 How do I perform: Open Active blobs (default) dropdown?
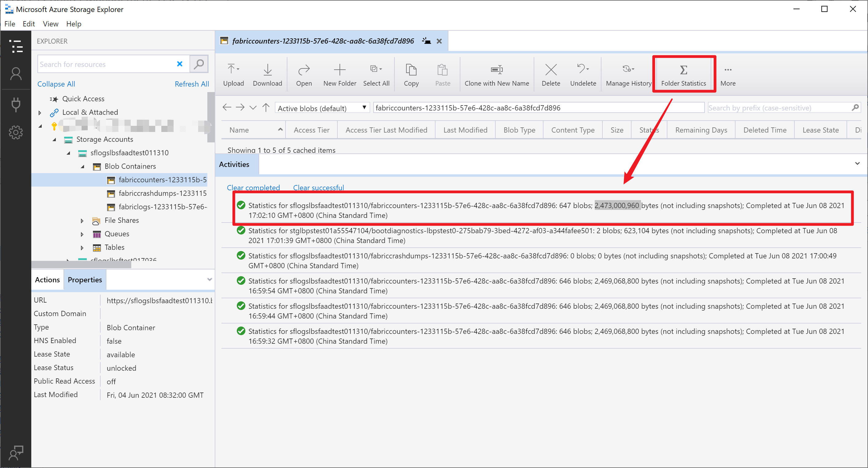[322, 108]
